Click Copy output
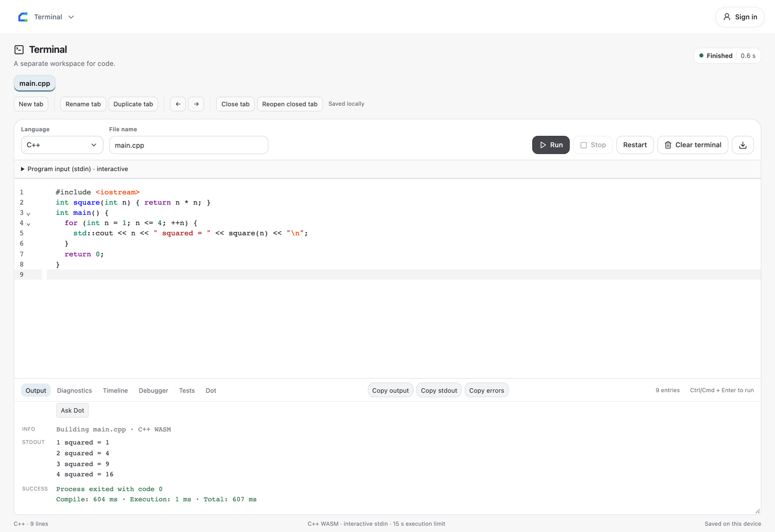This screenshot has width=775, height=532. click(391, 390)
